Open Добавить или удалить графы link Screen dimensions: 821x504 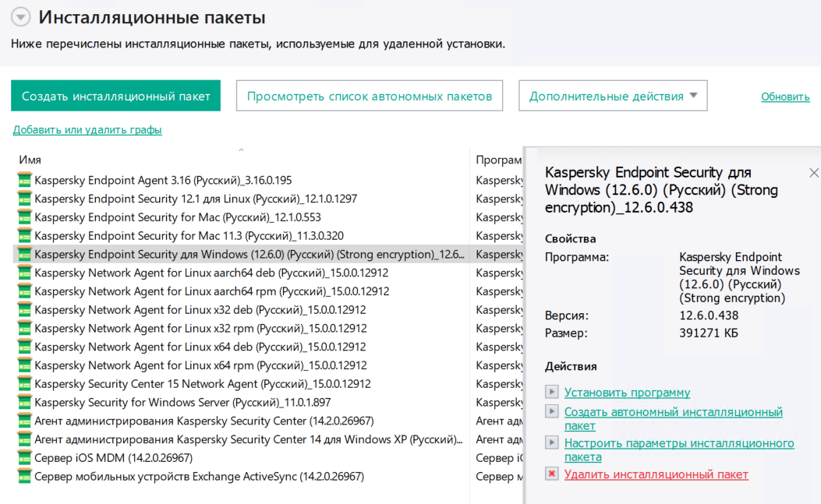(x=87, y=130)
